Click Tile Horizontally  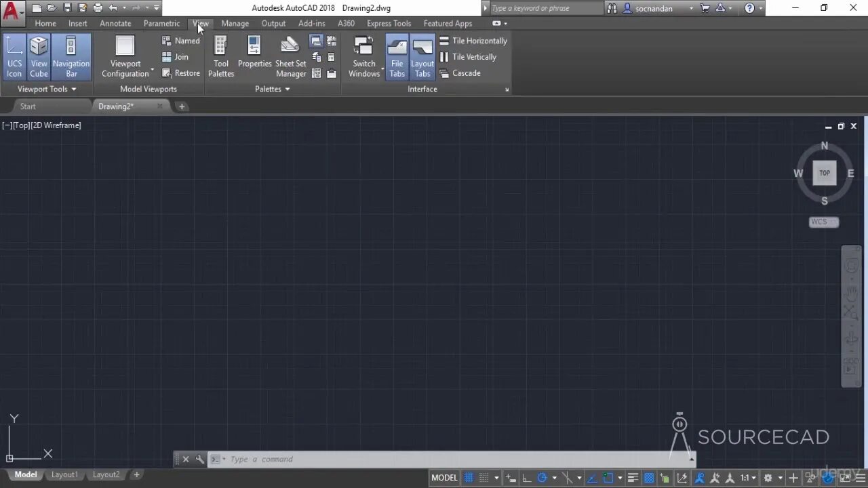(x=473, y=41)
